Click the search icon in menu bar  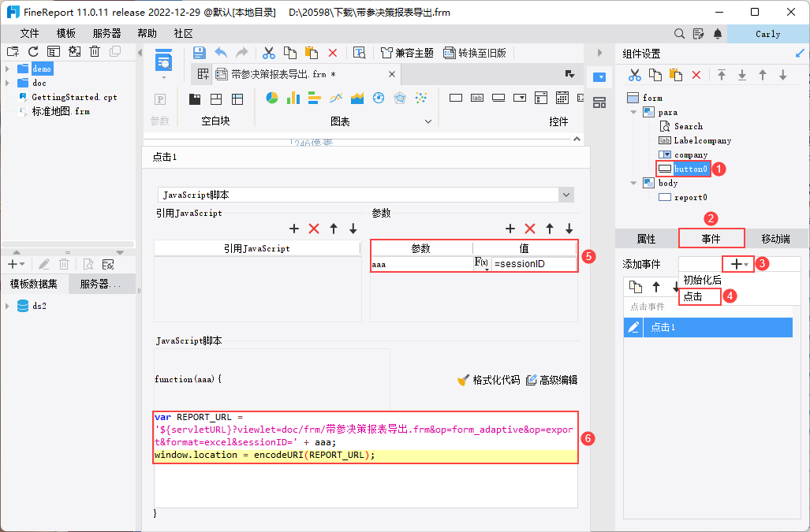679,34
